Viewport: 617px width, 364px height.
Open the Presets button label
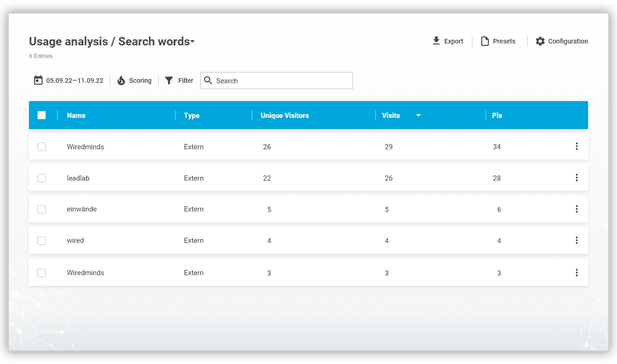coord(504,41)
